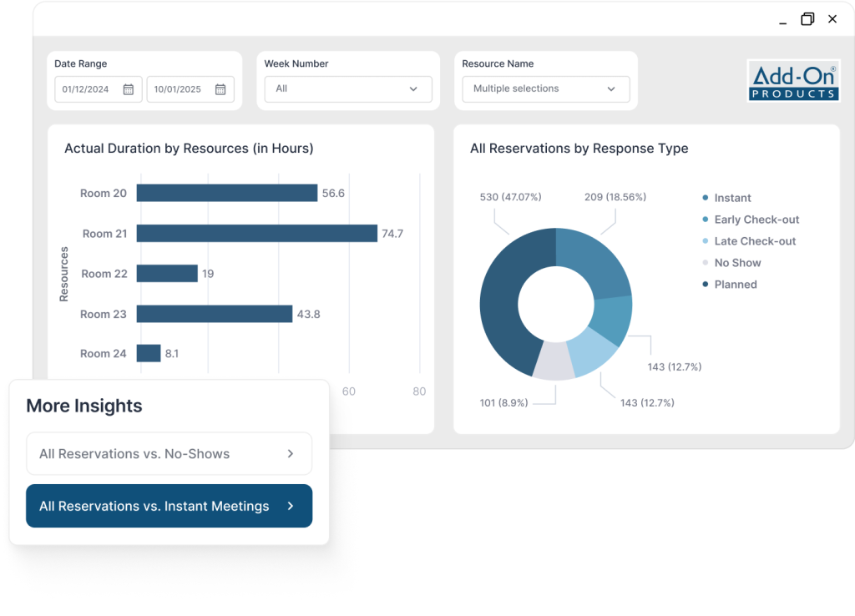Expand the Resource Name dropdown
This screenshot has width=855, height=616.
click(546, 89)
